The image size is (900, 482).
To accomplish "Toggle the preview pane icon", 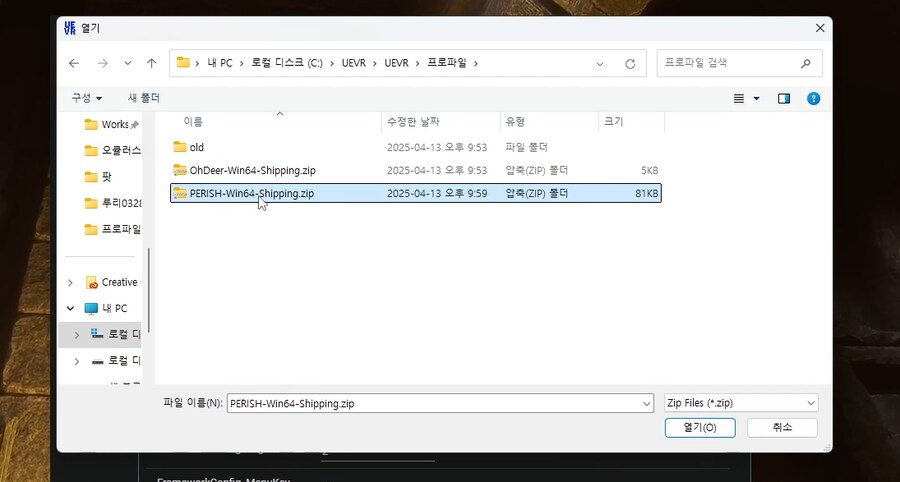I will coord(784,99).
